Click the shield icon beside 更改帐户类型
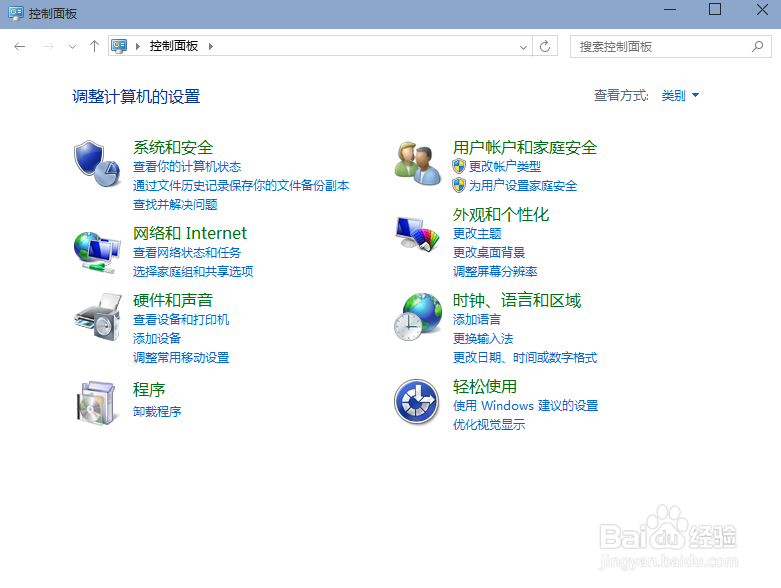This screenshot has width=781, height=588. click(x=459, y=166)
